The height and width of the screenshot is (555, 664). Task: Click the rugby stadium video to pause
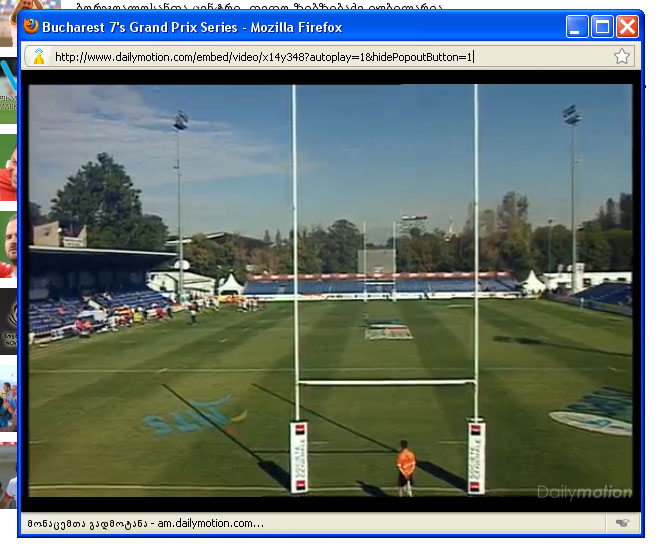[330, 290]
